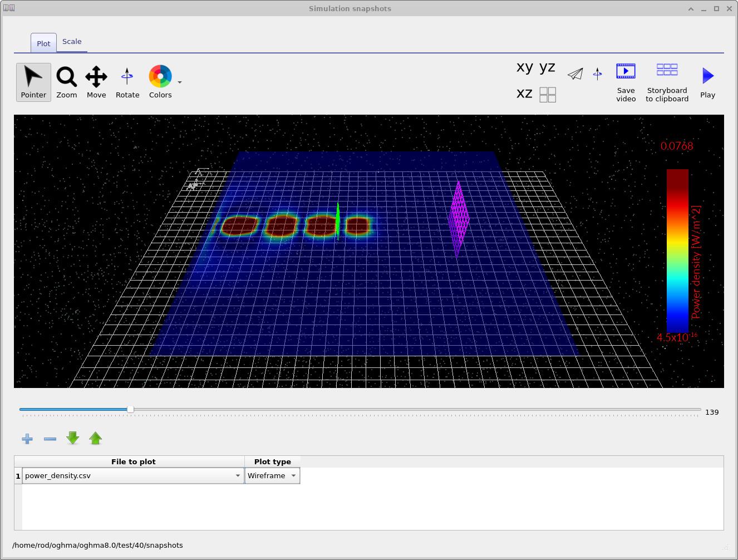Viewport: 738px width, 560px height.
Task: Select the Pointer tool
Action: [33, 81]
